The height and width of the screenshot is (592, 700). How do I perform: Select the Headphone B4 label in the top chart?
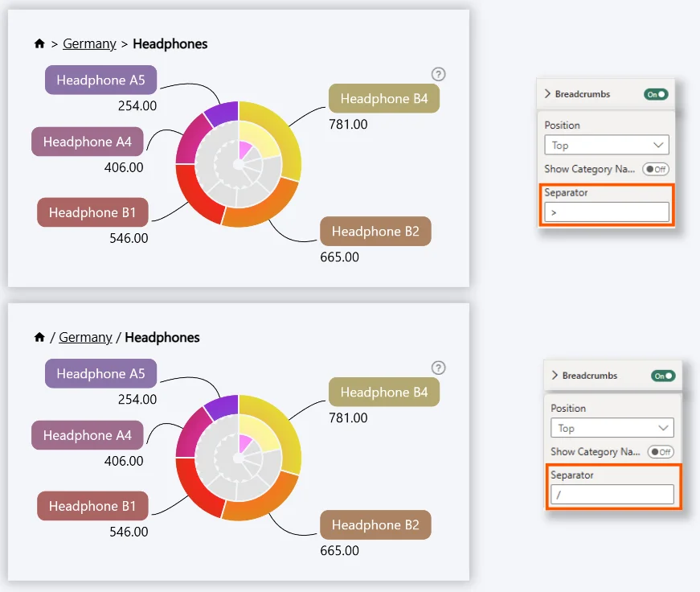point(383,99)
